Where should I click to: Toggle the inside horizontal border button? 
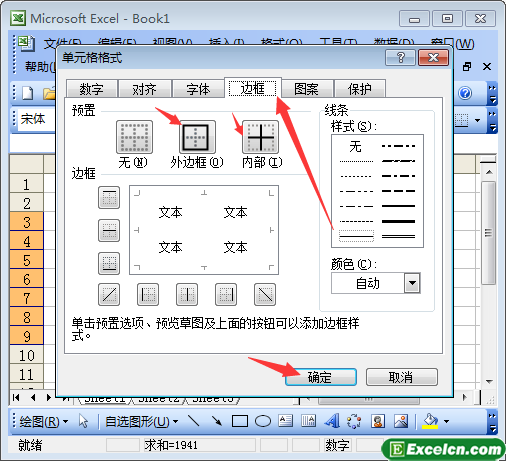[109, 230]
